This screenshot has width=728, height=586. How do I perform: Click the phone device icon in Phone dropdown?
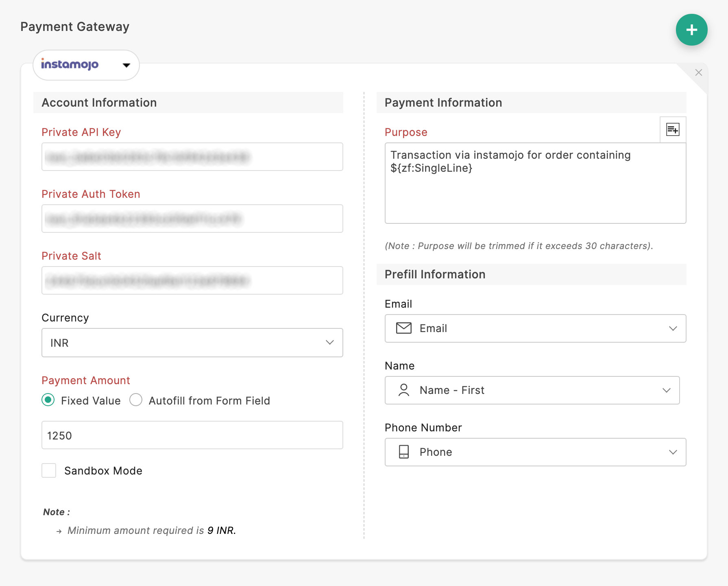[x=404, y=452]
